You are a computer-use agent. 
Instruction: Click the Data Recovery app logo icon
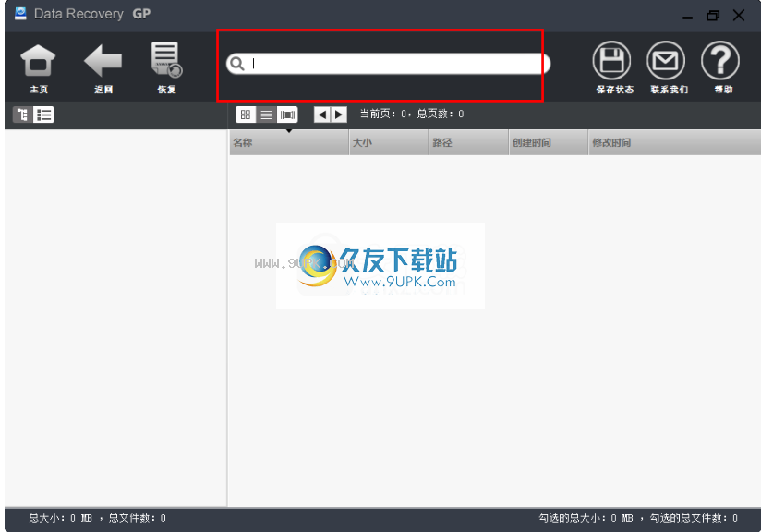(x=20, y=14)
